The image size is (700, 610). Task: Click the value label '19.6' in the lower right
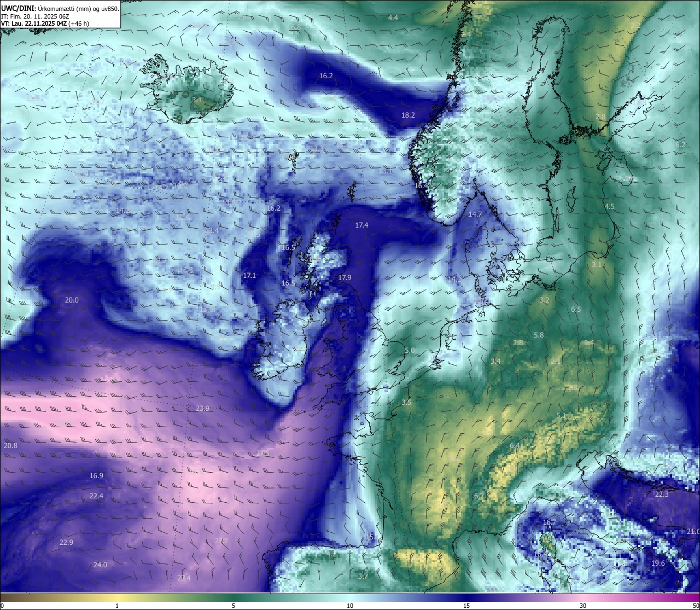click(x=658, y=563)
